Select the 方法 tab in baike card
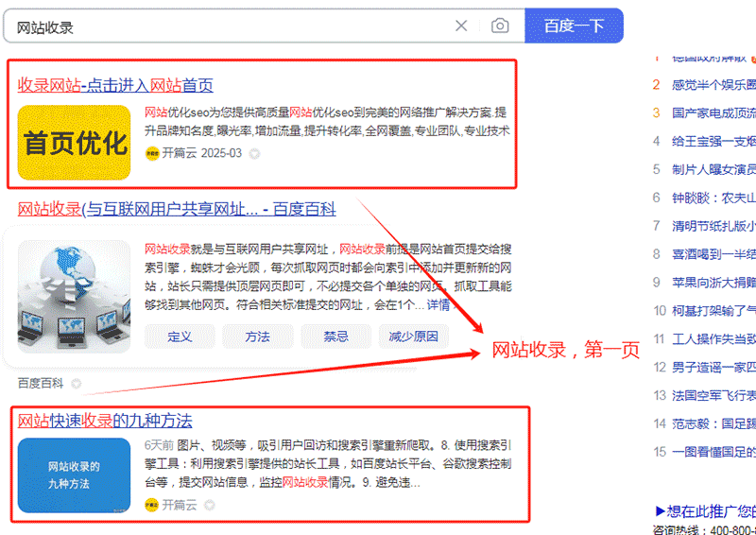 [257, 337]
